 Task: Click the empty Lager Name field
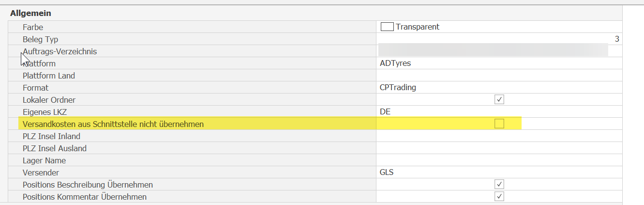(x=498, y=160)
